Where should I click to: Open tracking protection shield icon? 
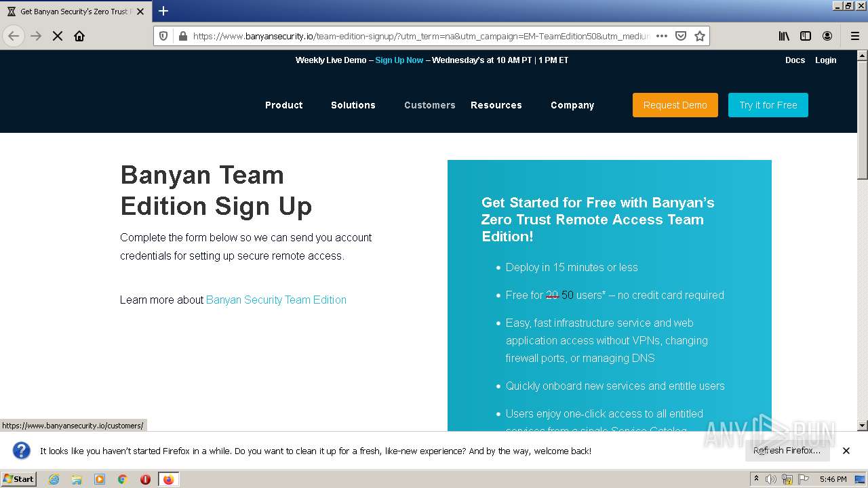pyautogui.click(x=163, y=36)
